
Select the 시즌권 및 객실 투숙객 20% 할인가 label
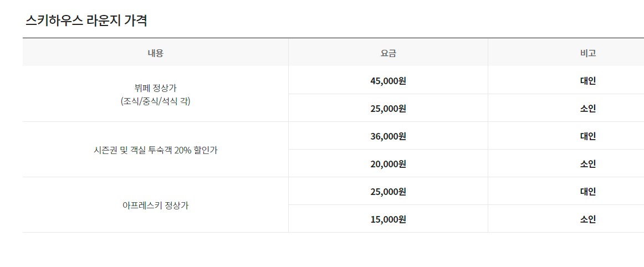tap(155, 150)
